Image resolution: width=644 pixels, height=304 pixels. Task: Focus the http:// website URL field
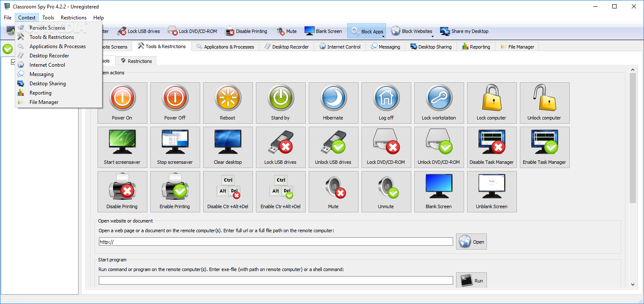[x=276, y=242]
